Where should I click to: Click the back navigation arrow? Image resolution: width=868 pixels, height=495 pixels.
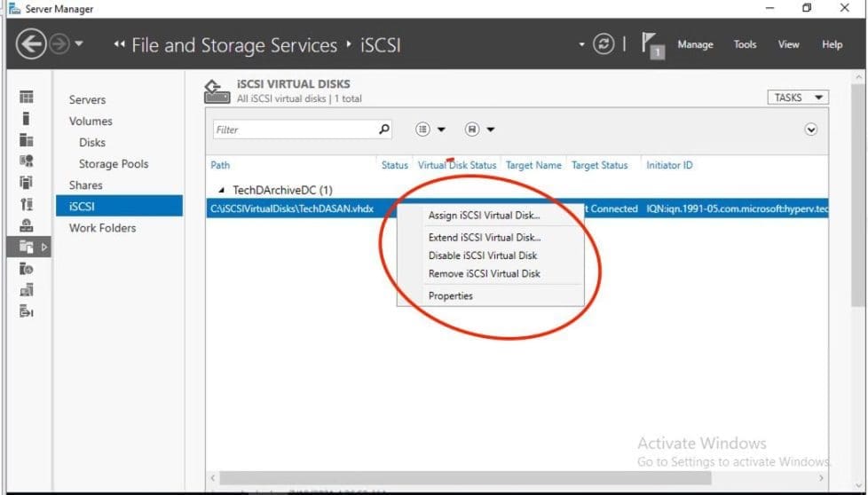(31, 44)
